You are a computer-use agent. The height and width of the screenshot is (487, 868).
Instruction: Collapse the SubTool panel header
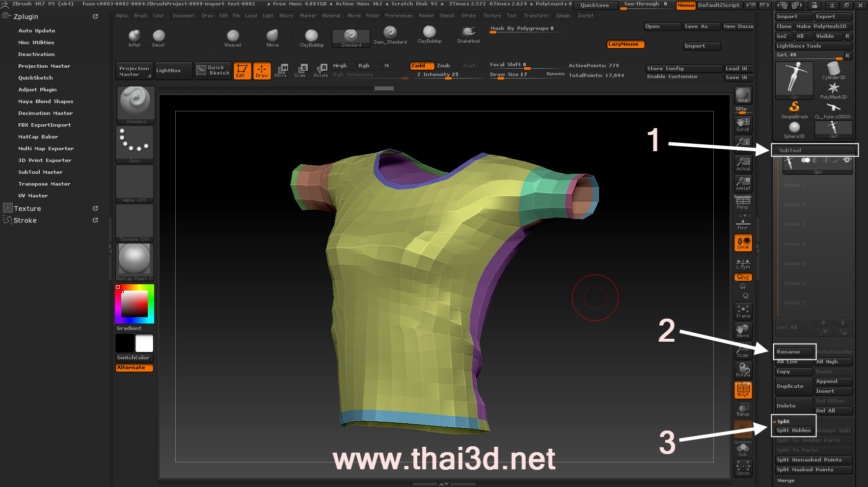click(814, 150)
